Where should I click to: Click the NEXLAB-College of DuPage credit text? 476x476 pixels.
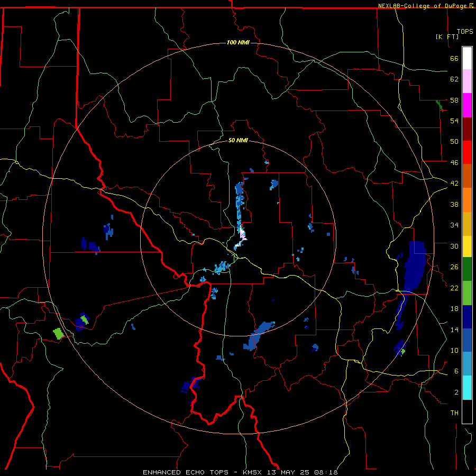[423, 6]
